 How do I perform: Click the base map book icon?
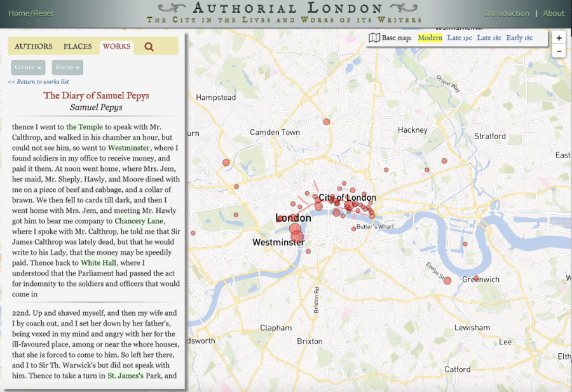click(x=374, y=38)
